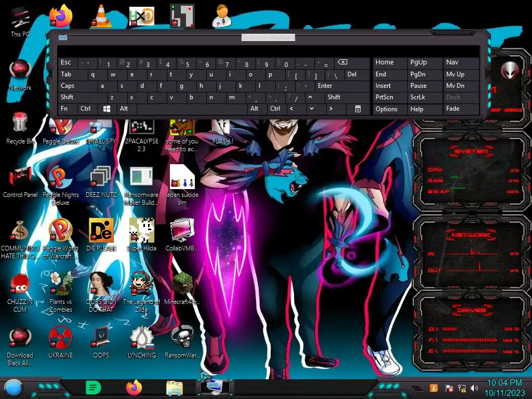Viewport: 532px width, 399px height.
Task: Launch Peggle Nights Deluxe shortcut
Action: click(61, 186)
